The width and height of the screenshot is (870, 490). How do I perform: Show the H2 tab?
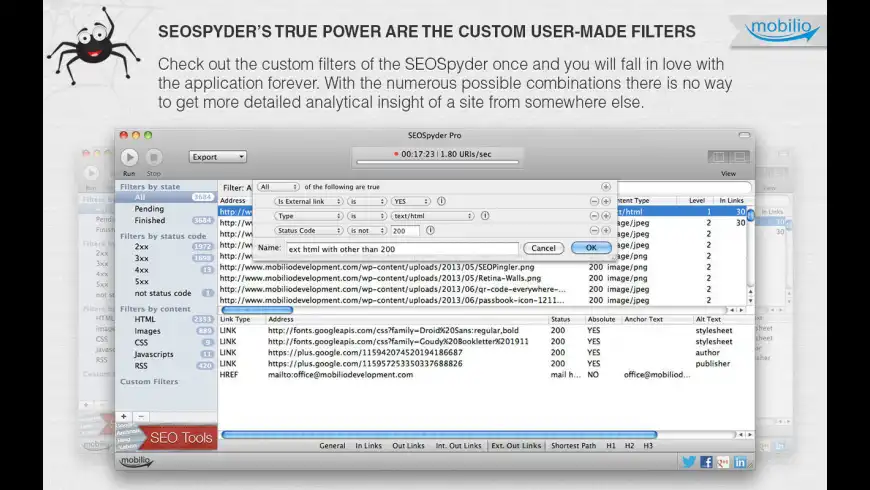[x=629, y=446]
